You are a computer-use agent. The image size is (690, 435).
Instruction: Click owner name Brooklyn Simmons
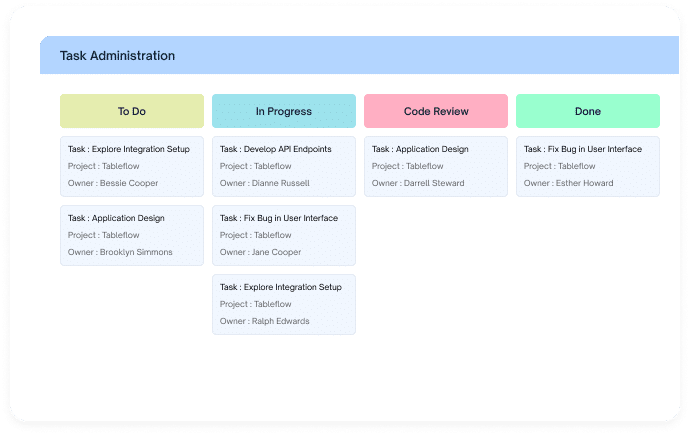[x=136, y=252]
